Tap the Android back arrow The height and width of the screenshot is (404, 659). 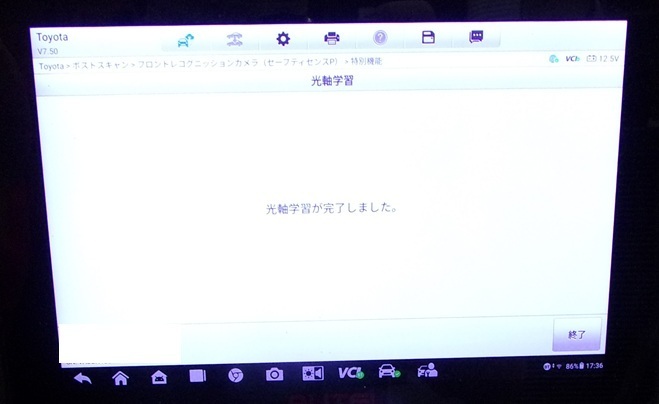tap(83, 378)
